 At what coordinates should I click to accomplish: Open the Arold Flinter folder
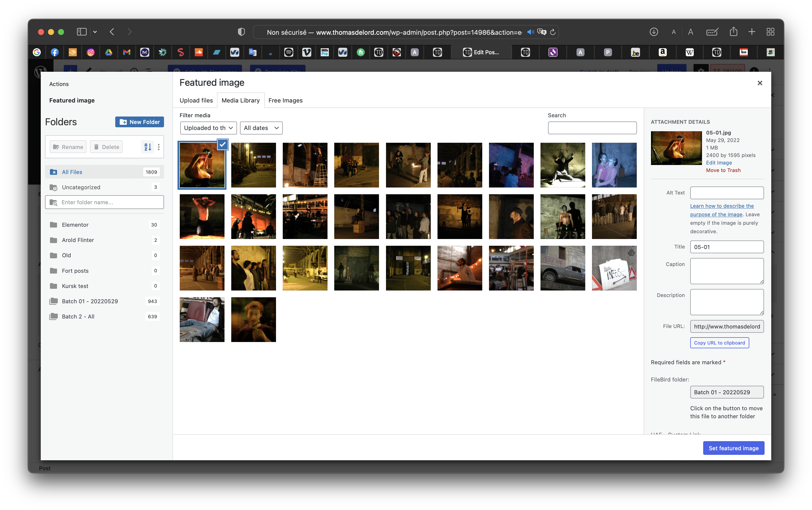104,240
